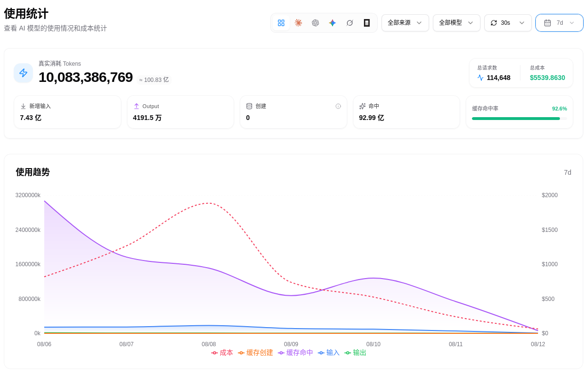This screenshot has width=588, height=370.
Task: Click the 08/06 x-axis date label
Action: click(44, 344)
